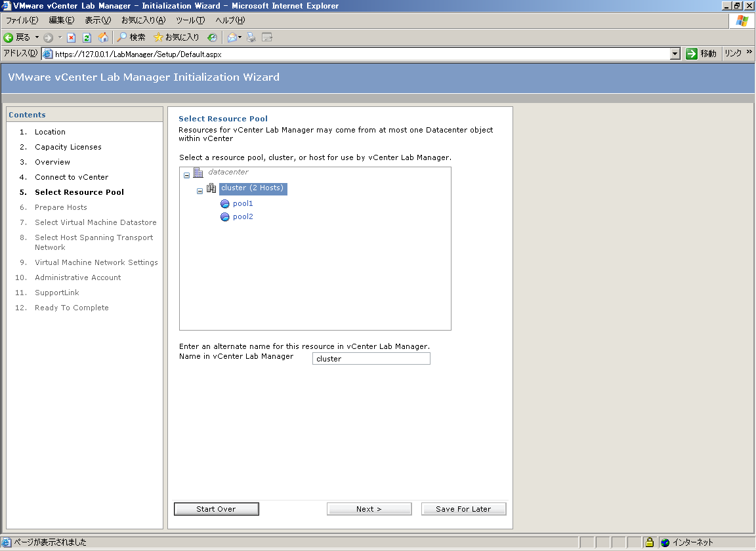Click step 7 Select Virtual Machine Datastore

tap(95, 222)
